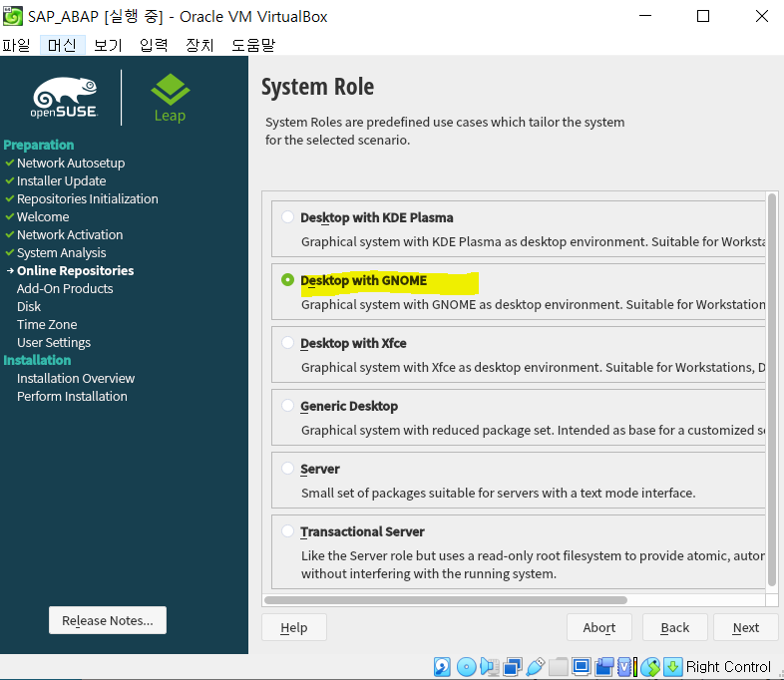
Task: Click User Settings step
Action: tap(54, 343)
